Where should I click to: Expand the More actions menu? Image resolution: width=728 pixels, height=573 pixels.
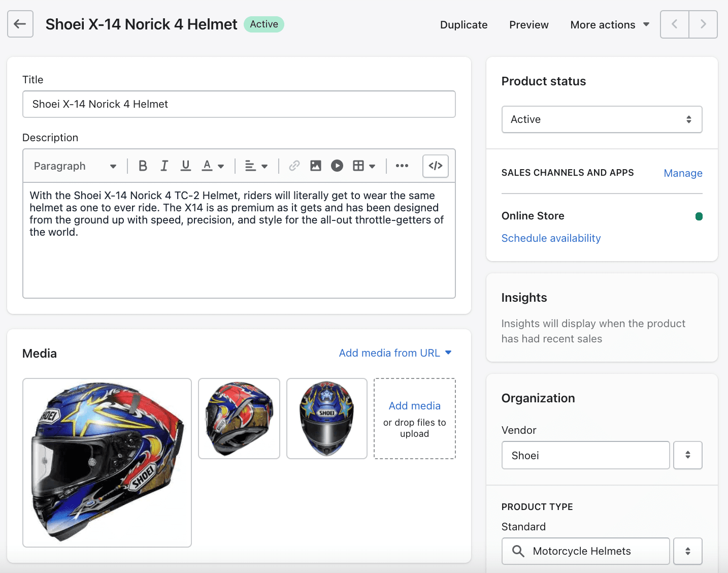[x=610, y=25]
